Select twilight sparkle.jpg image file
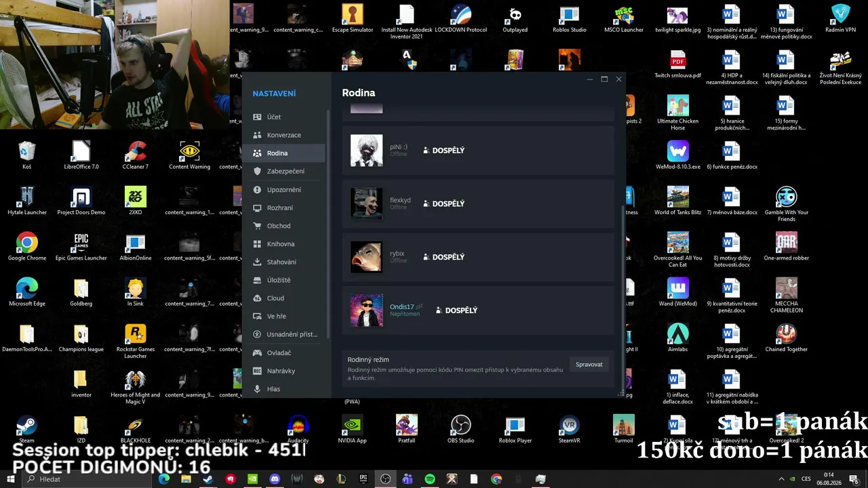The image size is (868, 488). (x=678, y=18)
